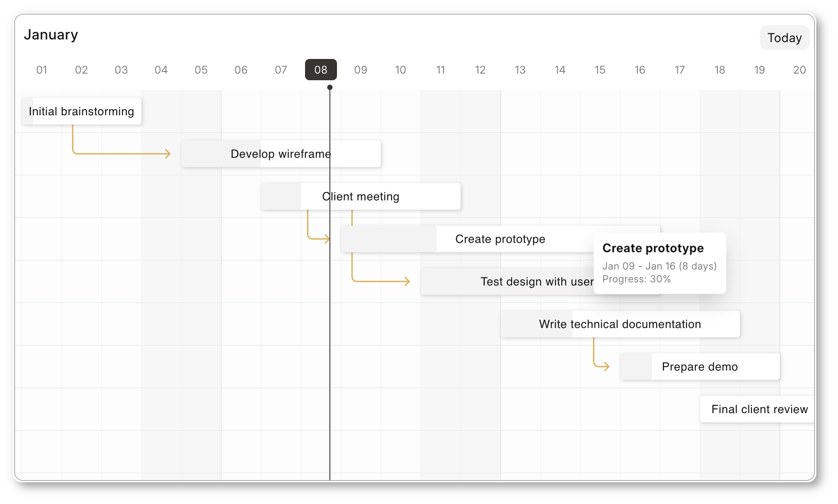The height and width of the screenshot is (504, 838).
Task: Select the highlighted date 08
Action: click(321, 70)
